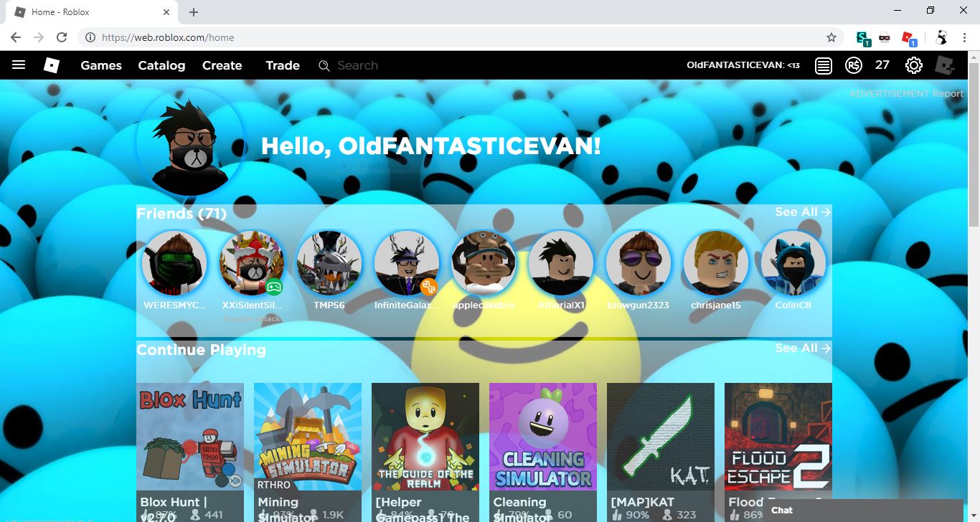
Task: Open the settings gear icon
Action: click(913, 65)
